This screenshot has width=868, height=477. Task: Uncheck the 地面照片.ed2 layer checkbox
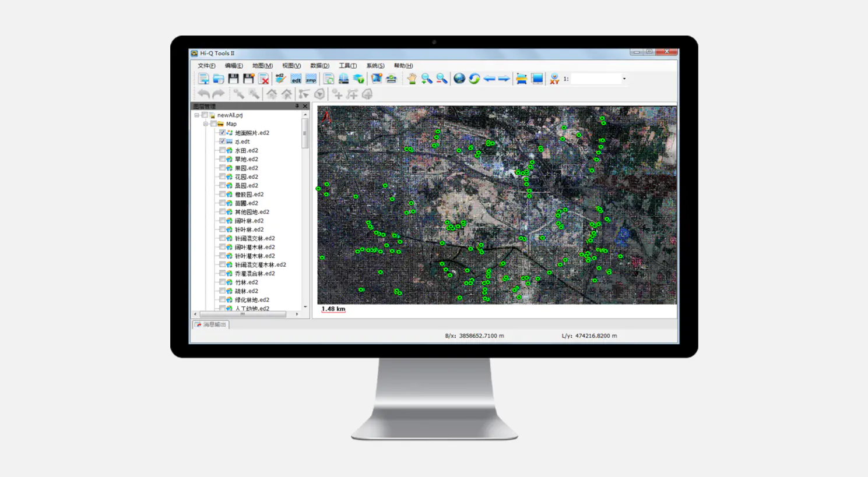(x=222, y=133)
